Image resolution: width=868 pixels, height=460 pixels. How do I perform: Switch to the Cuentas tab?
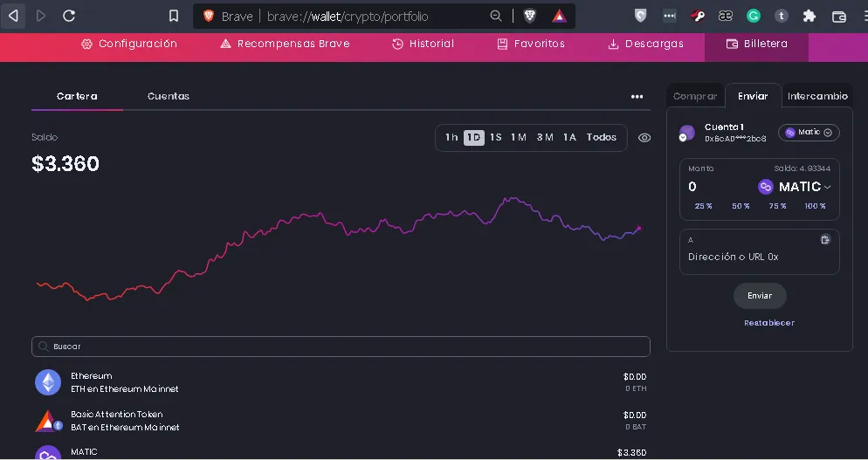(169, 96)
